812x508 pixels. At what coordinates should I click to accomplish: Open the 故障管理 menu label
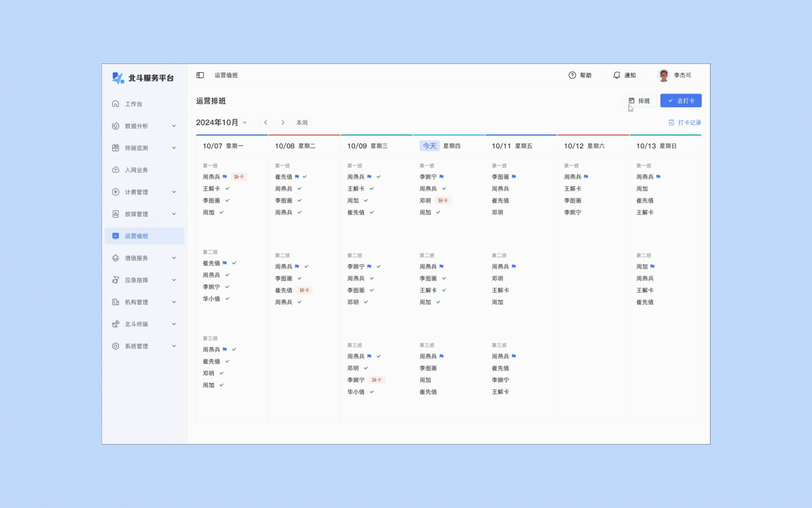pos(136,214)
